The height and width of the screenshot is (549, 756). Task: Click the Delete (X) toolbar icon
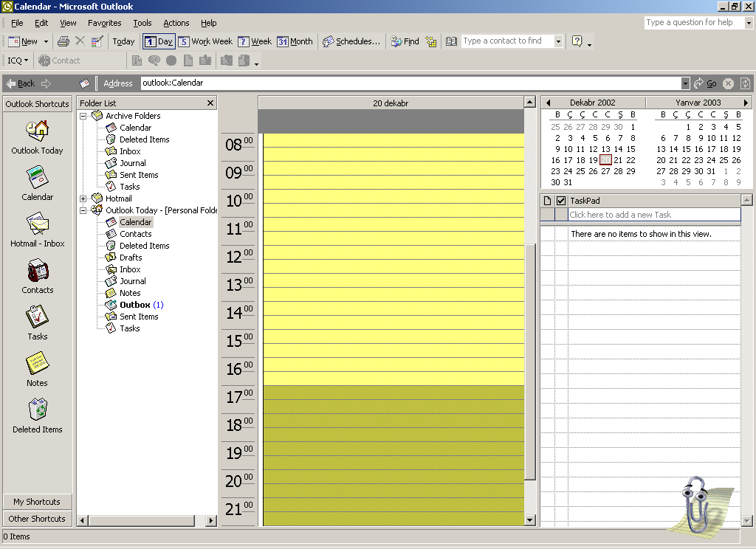coord(80,41)
